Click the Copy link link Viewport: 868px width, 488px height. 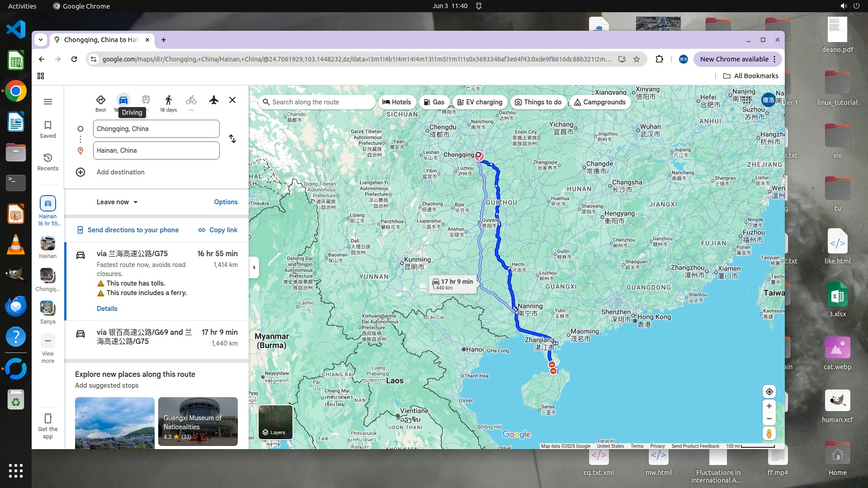pyautogui.click(x=217, y=230)
